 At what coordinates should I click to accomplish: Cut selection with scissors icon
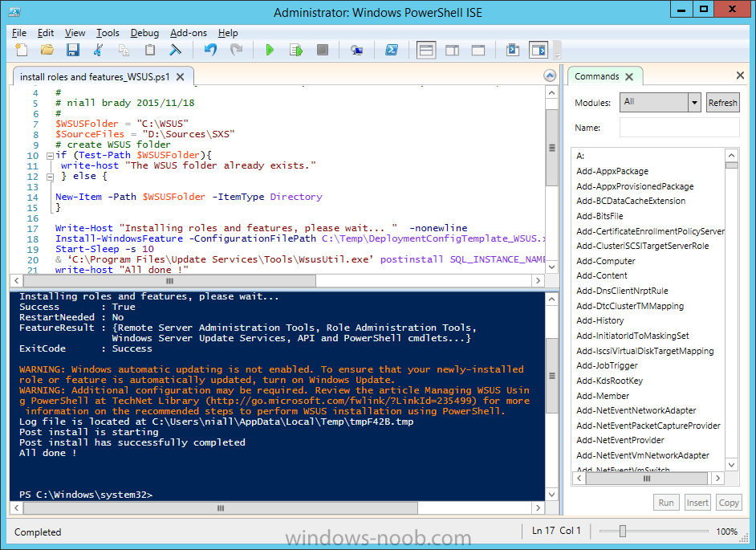(99, 50)
